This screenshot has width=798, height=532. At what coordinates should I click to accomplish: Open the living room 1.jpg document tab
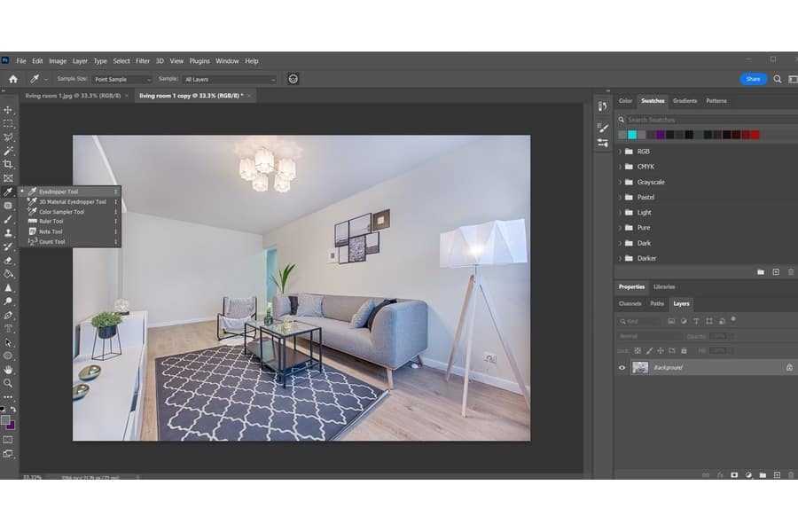pyautogui.click(x=73, y=96)
